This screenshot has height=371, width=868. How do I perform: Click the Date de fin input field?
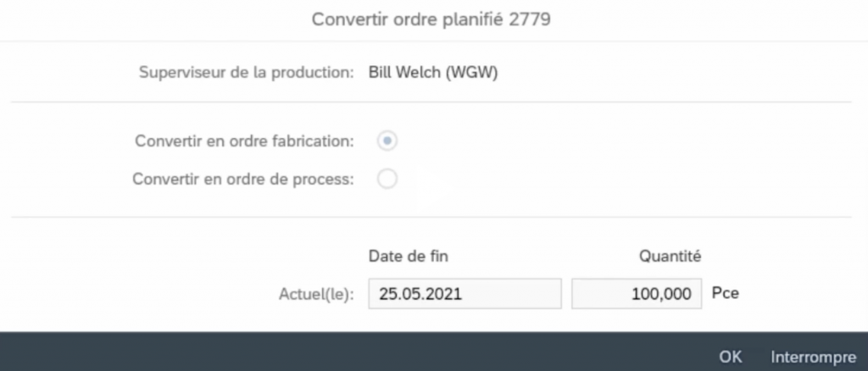click(465, 294)
